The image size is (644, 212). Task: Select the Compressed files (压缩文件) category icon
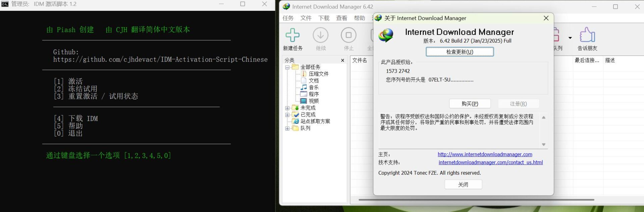click(304, 74)
